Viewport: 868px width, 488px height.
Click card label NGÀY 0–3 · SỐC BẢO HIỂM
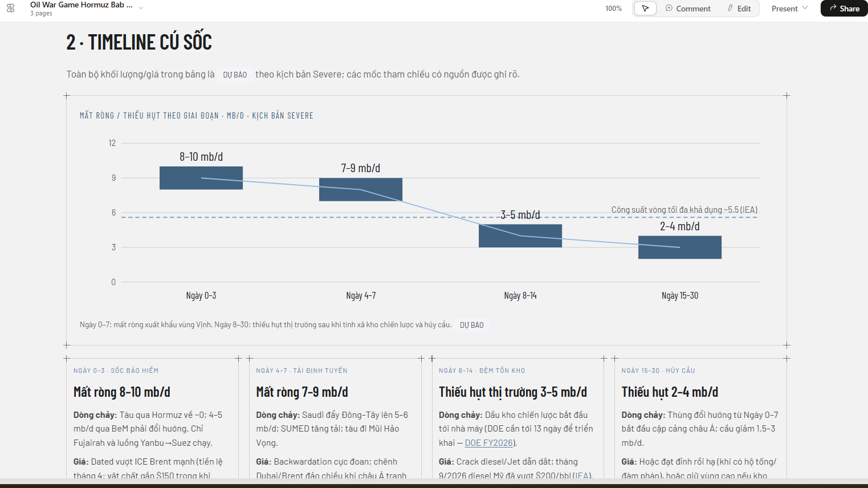116,371
